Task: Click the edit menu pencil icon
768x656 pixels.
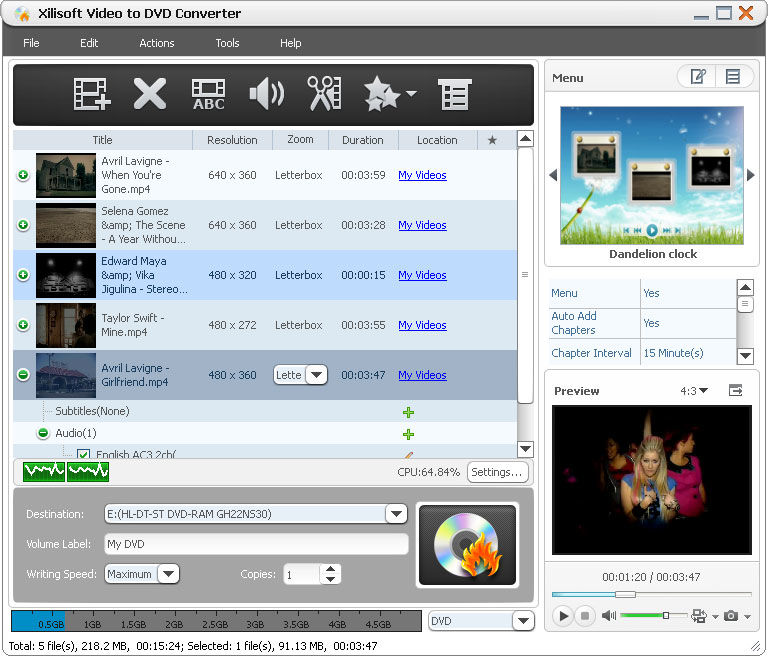Action: click(x=697, y=76)
